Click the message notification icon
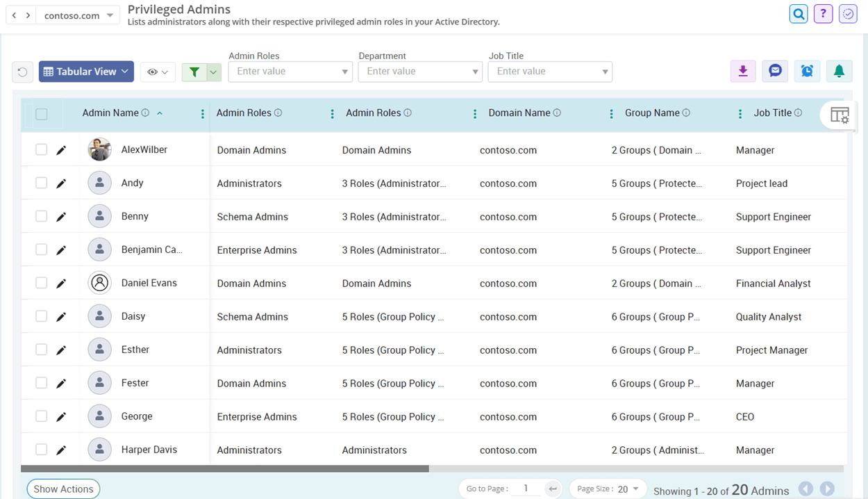Screen dimensions: 868x499 pos(775,71)
